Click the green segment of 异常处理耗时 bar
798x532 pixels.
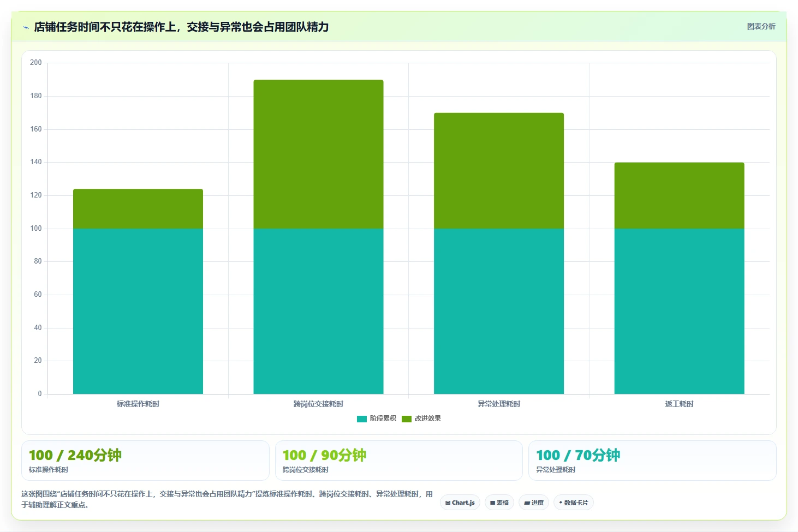pos(499,171)
